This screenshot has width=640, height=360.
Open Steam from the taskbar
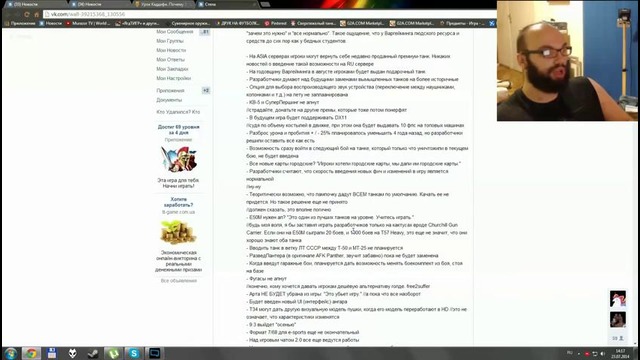93,353
